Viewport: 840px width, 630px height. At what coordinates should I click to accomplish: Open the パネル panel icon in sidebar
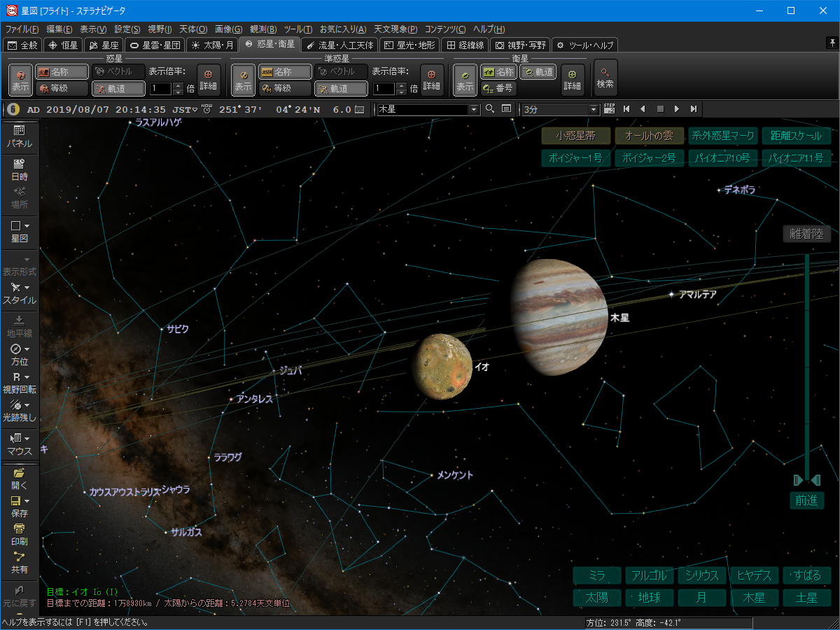click(x=19, y=136)
